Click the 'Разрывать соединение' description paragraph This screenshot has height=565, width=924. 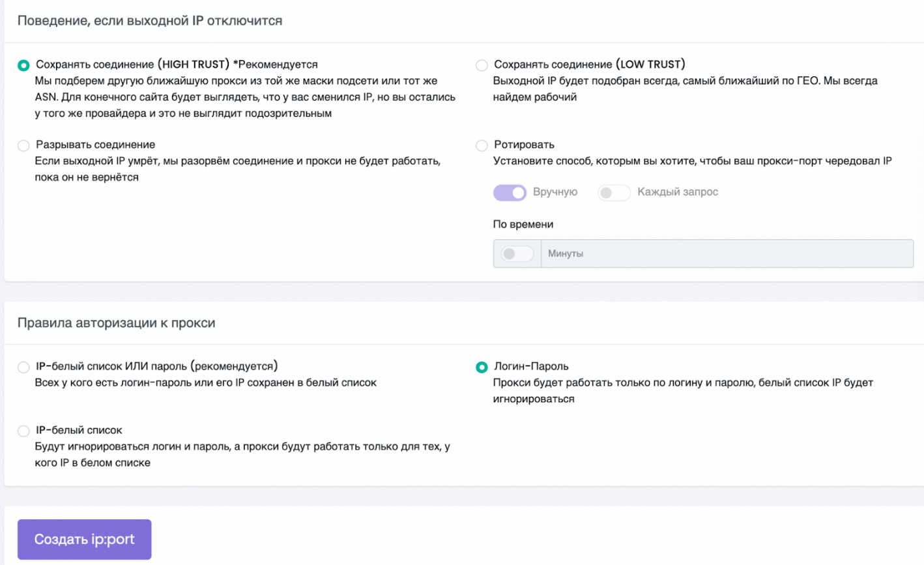238,169
